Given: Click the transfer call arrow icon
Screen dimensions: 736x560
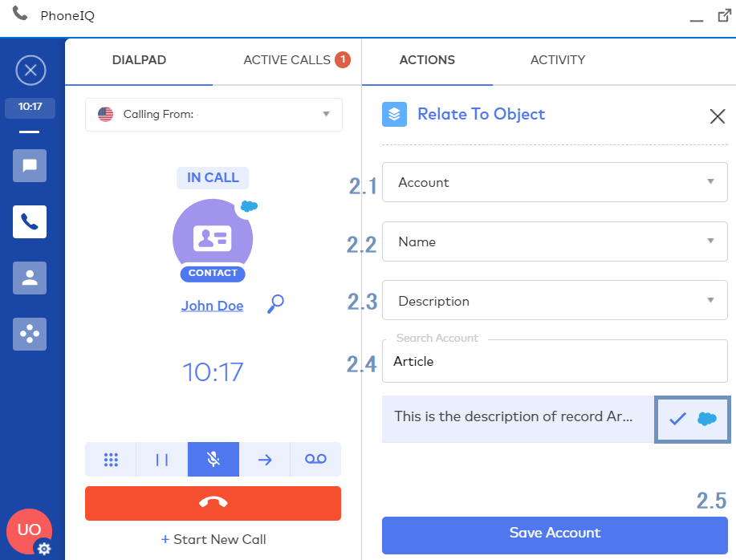Looking at the screenshot, I should pyautogui.click(x=264, y=460).
